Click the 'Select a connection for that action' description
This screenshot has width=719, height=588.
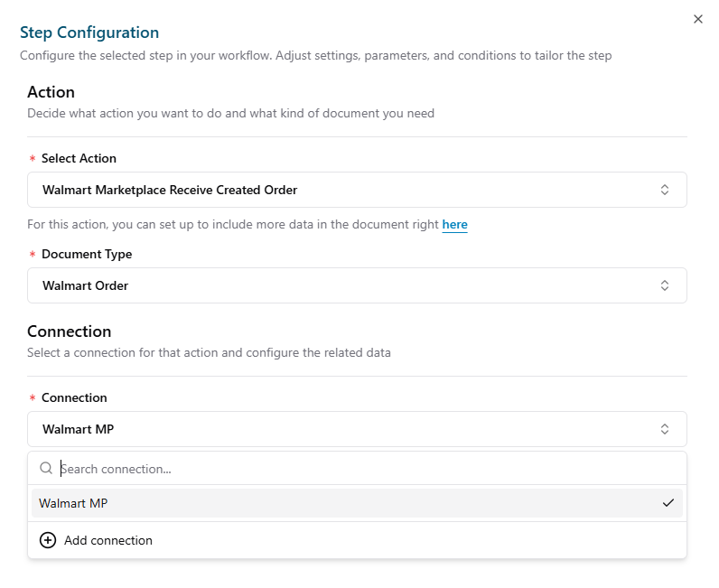point(209,352)
